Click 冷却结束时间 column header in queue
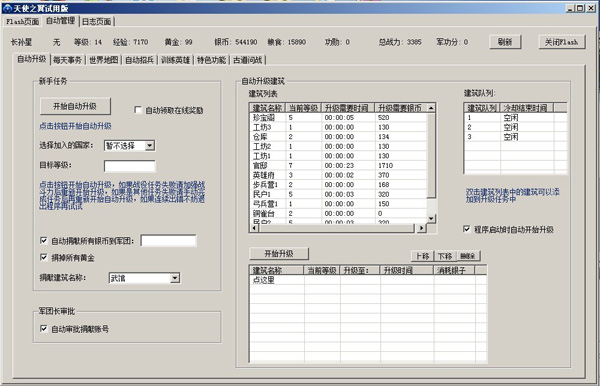 (x=527, y=108)
